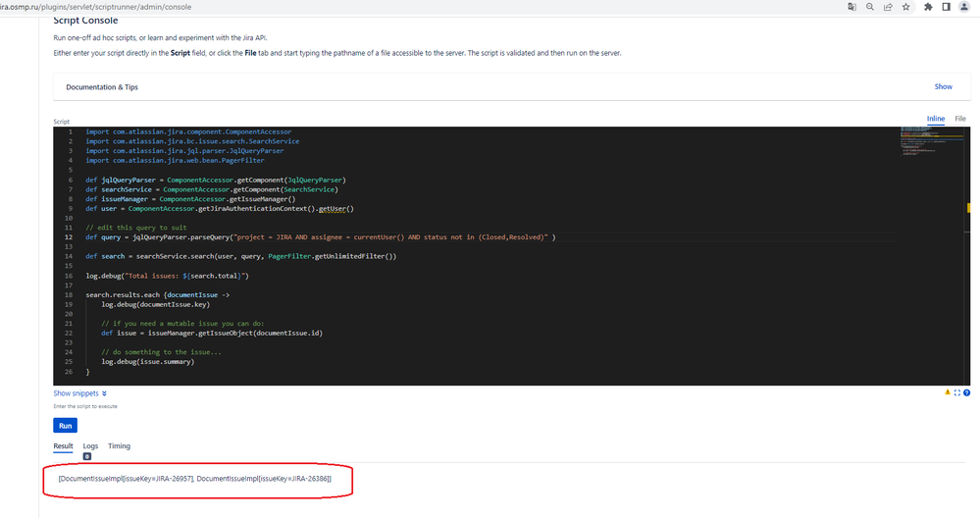Click the 'import ...JqlQueryParser' line
The width and height of the screenshot is (980, 518).
coord(184,150)
